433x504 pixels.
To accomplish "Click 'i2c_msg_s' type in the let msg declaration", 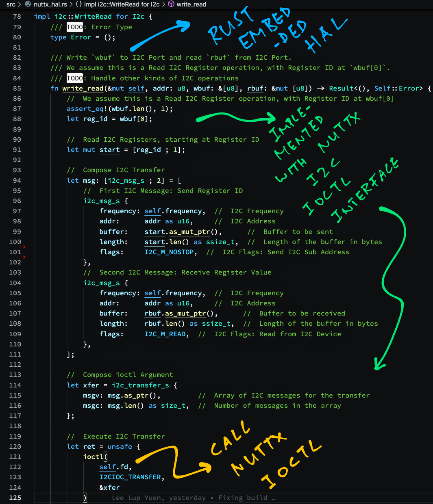I will point(126,180).
